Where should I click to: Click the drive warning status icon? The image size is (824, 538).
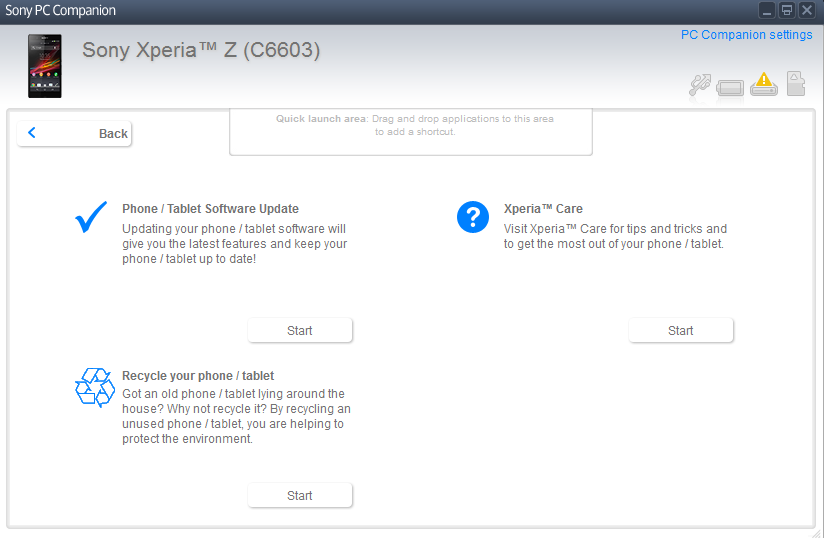764,84
